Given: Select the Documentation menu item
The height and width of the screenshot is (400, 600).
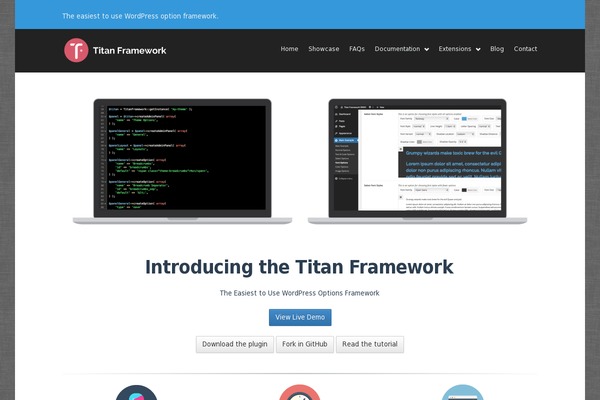Looking at the screenshot, I should coord(397,49).
